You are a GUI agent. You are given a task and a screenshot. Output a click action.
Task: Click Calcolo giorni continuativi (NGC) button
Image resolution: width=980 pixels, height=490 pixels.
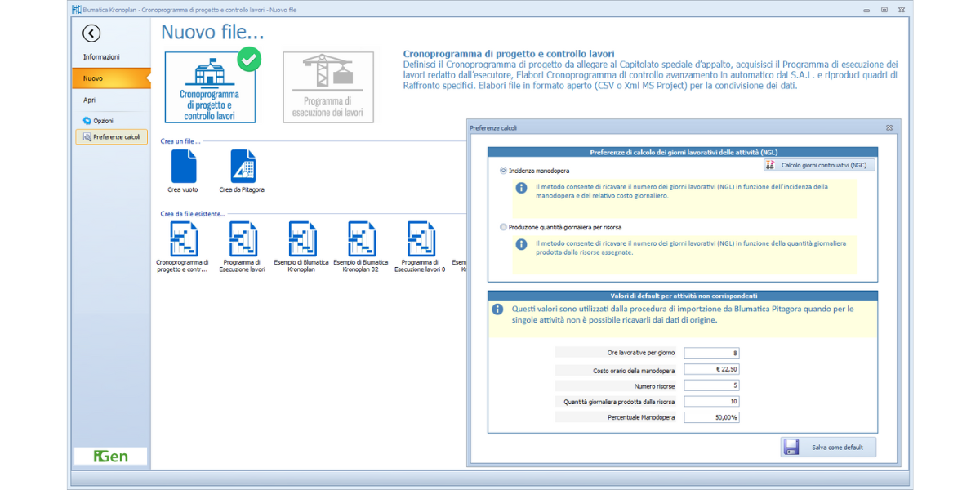tap(819, 165)
